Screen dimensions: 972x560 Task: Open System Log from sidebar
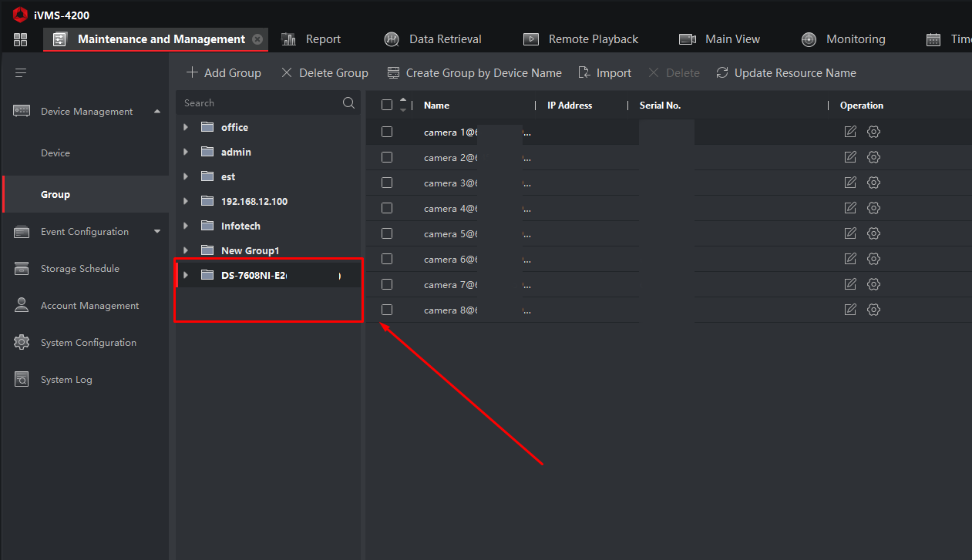pos(66,380)
